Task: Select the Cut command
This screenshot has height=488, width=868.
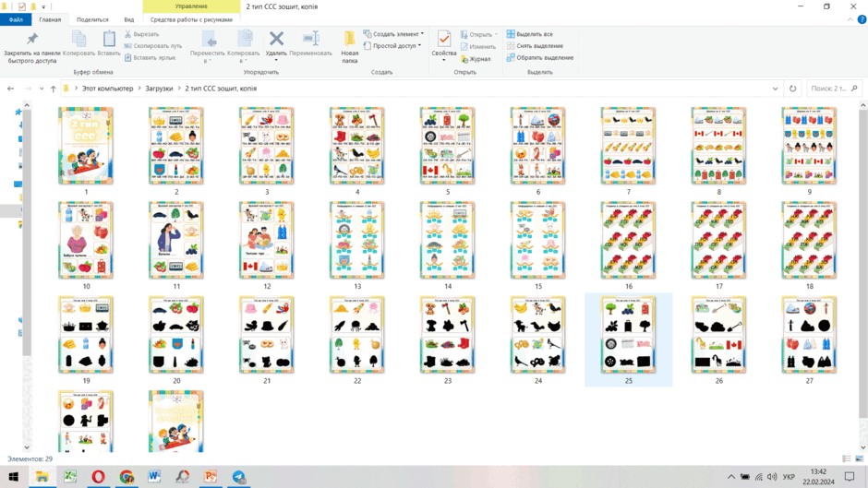Action: (x=141, y=34)
